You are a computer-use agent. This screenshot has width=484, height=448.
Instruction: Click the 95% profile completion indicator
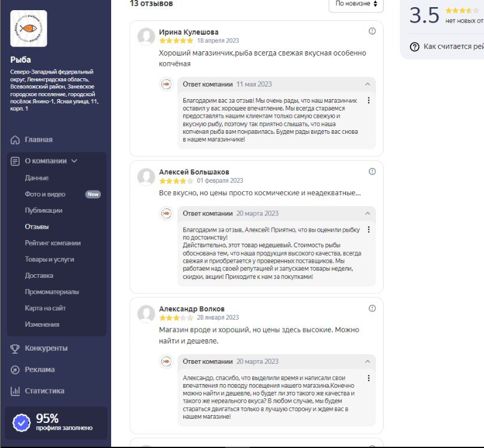(x=56, y=422)
